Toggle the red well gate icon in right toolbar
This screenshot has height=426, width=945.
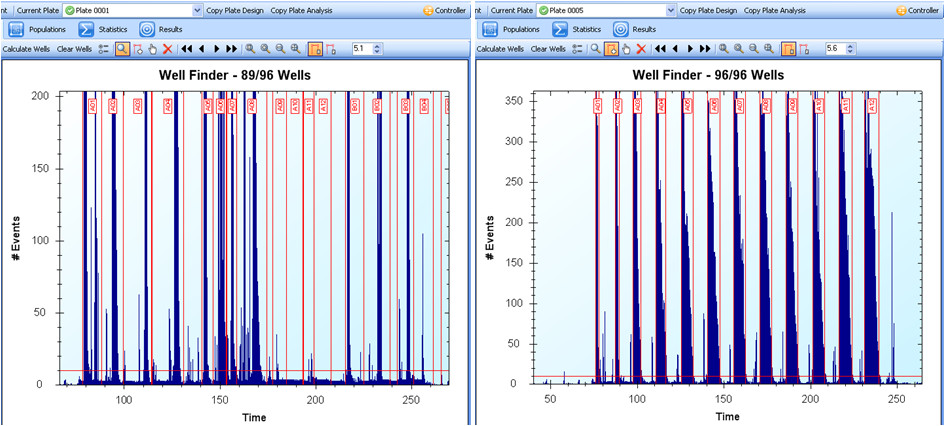(x=805, y=49)
